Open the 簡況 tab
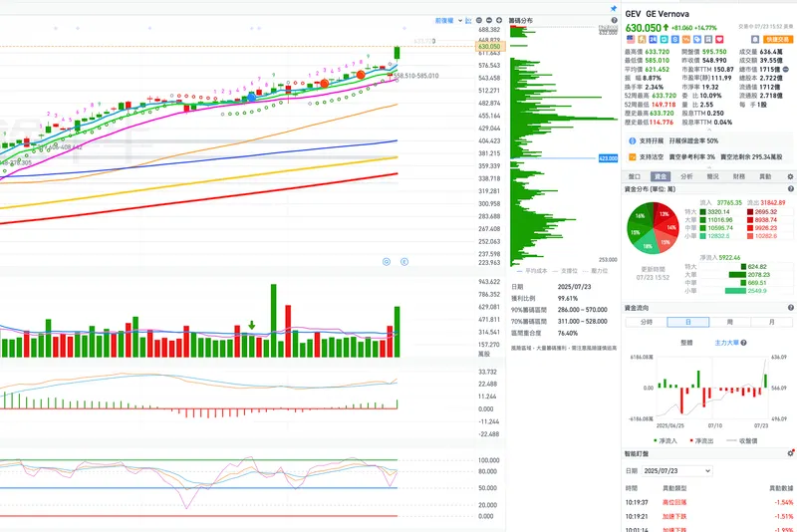Viewport: 797px width, 532px height. pyautogui.click(x=712, y=176)
